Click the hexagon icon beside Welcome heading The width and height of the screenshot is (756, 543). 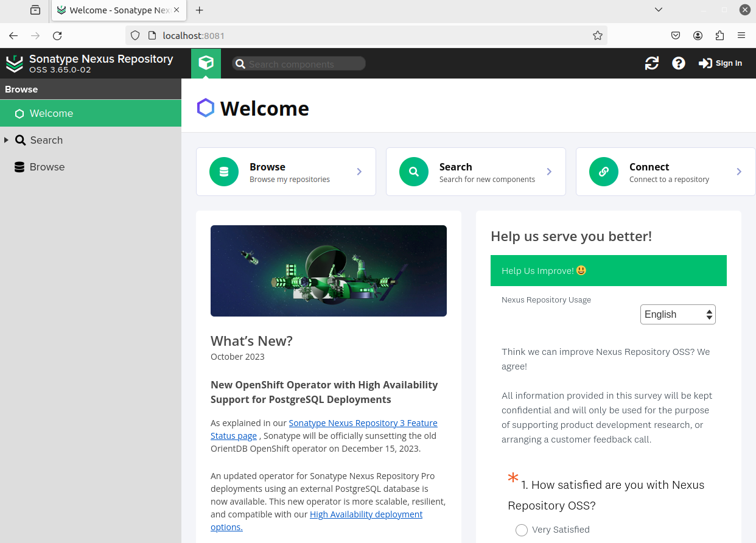(x=206, y=108)
